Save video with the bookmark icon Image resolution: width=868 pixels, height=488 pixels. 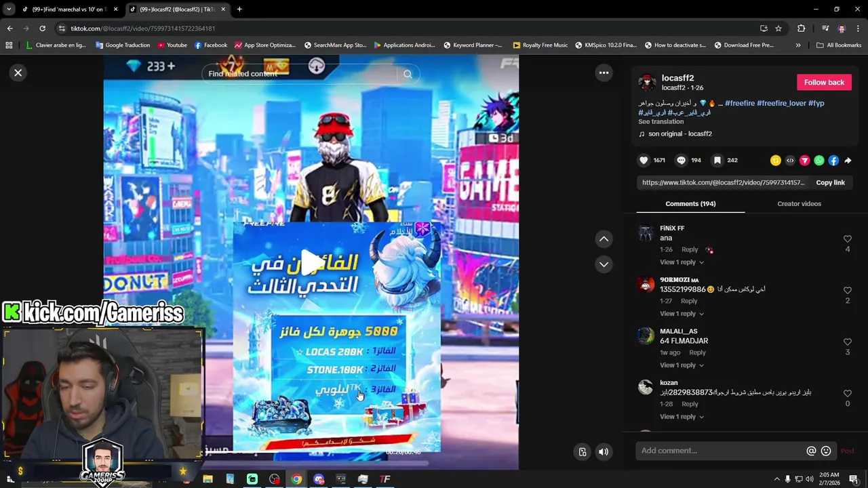(717, 160)
